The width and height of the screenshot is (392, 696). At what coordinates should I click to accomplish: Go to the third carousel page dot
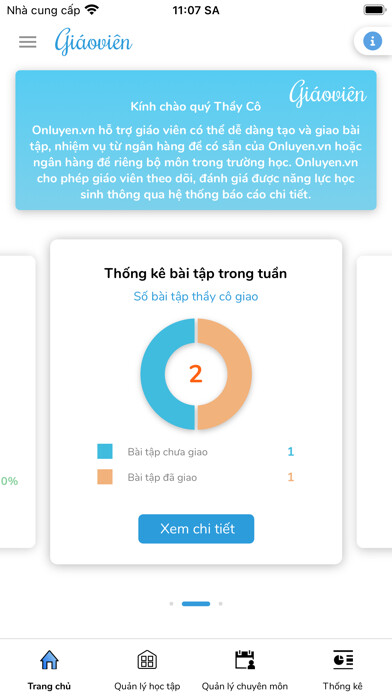221,604
